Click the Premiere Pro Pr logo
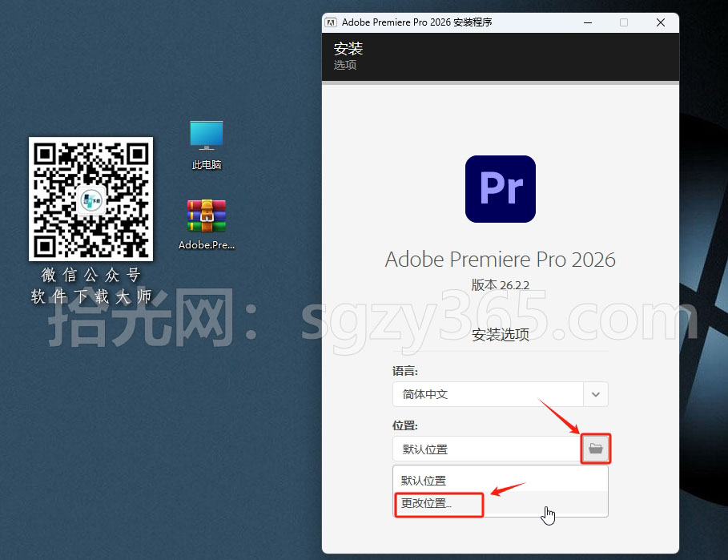Image resolution: width=728 pixels, height=560 pixels. click(501, 189)
